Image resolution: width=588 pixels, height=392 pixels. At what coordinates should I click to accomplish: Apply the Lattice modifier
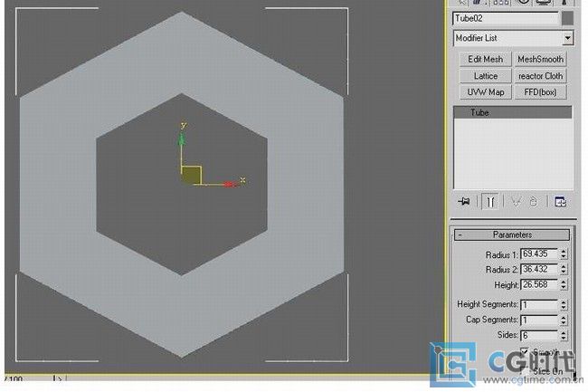tap(485, 76)
